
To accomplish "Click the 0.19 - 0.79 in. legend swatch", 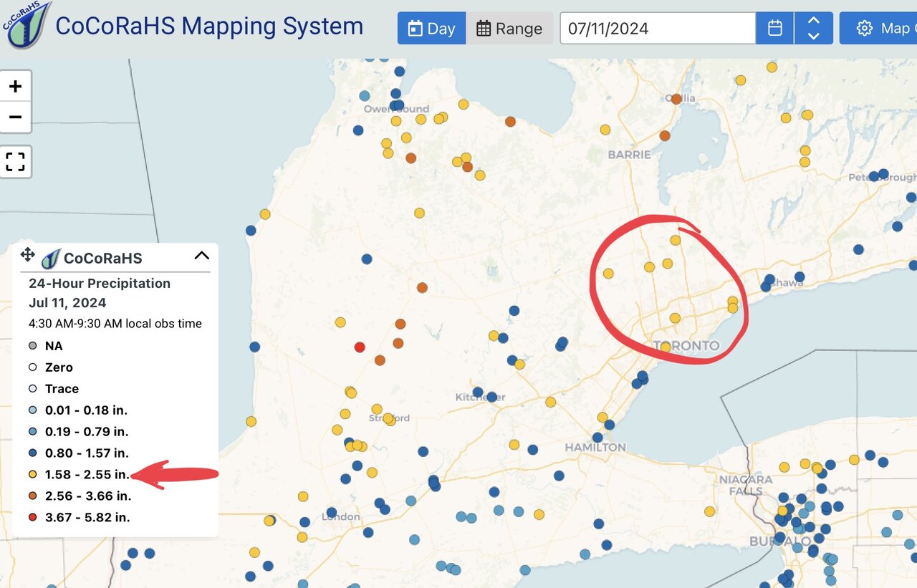I will 32,432.
